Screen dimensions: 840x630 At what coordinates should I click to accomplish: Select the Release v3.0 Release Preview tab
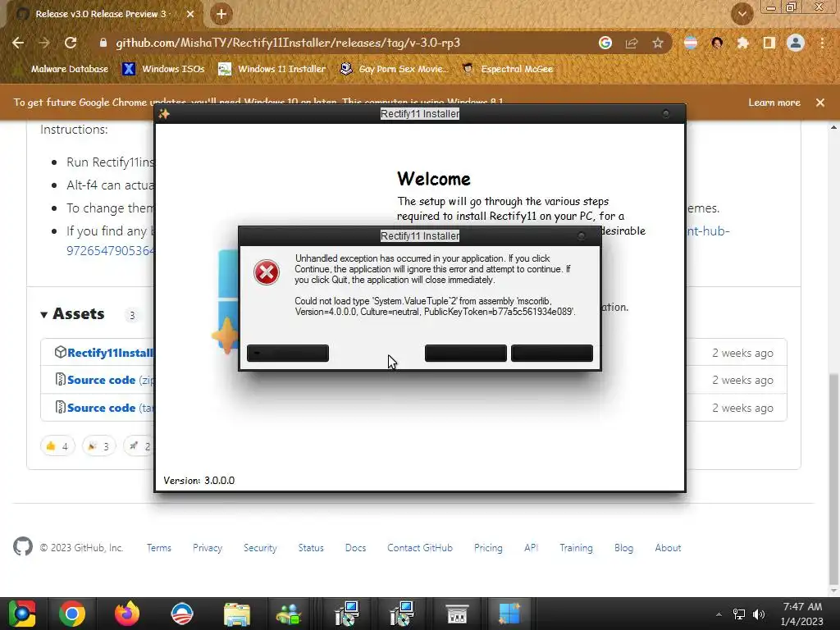(101, 14)
